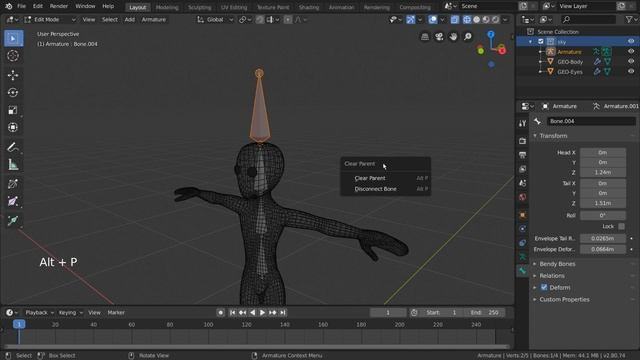Click the current frame number field
Screen dimensions: 640x360
[388, 313]
